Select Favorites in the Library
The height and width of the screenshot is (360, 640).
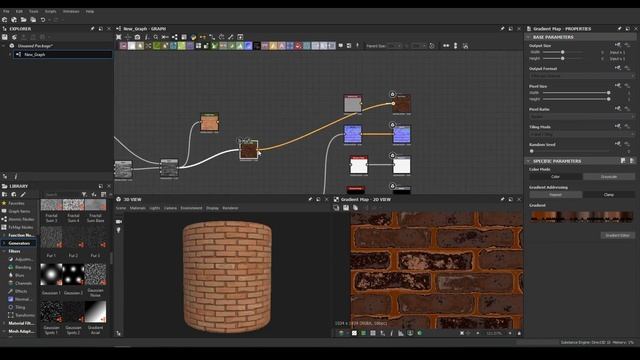16,203
